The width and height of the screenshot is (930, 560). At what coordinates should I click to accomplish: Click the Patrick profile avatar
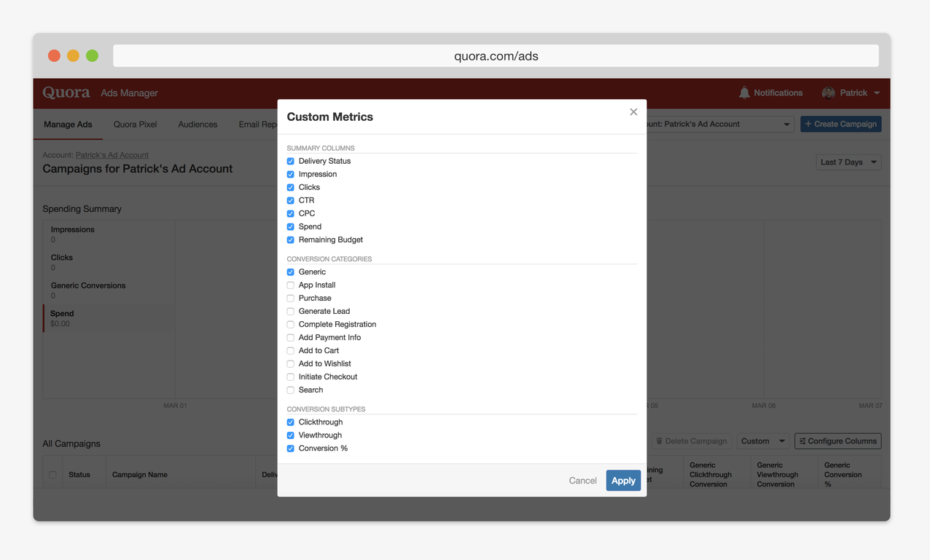[828, 92]
